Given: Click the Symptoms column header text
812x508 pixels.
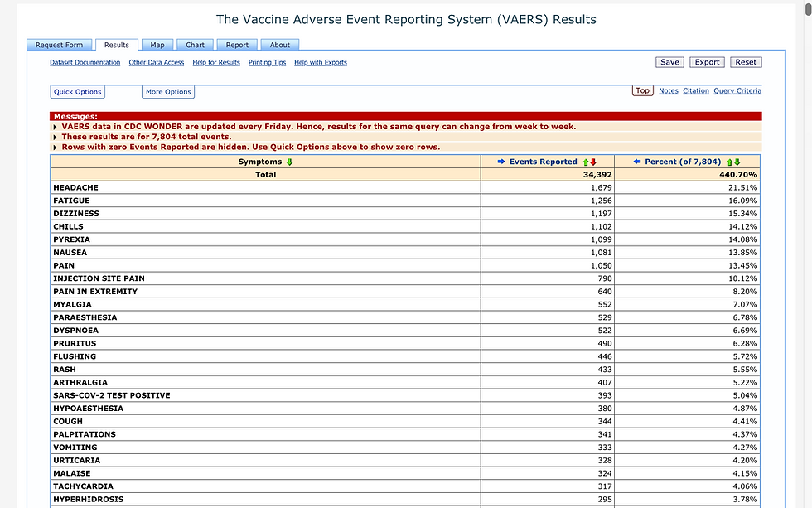Looking at the screenshot, I should click(x=260, y=162).
